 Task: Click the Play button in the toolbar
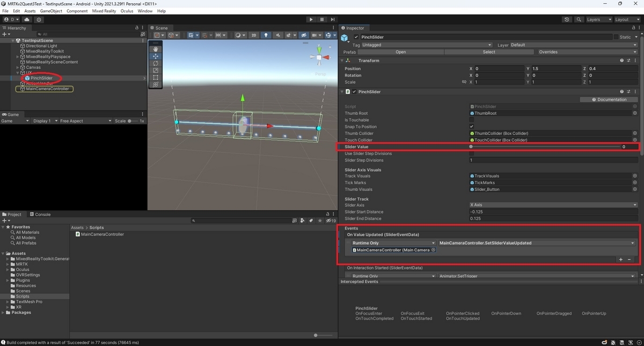point(311,19)
